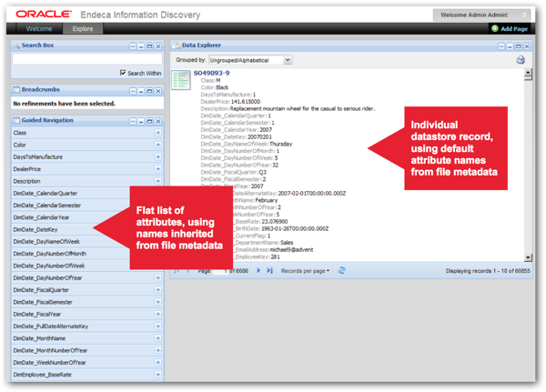Jump to last page of records
This screenshot has width=546, height=392.
click(x=269, y=270)
